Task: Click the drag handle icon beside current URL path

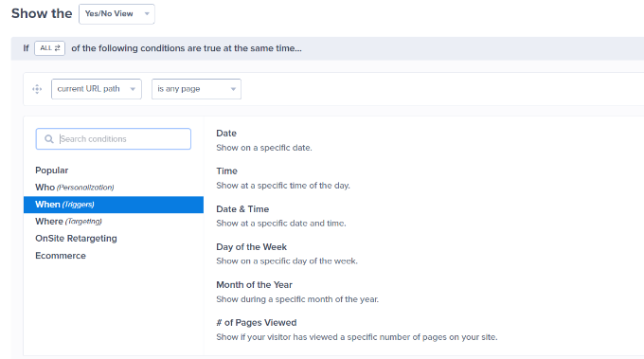Action: coord(37,89)
